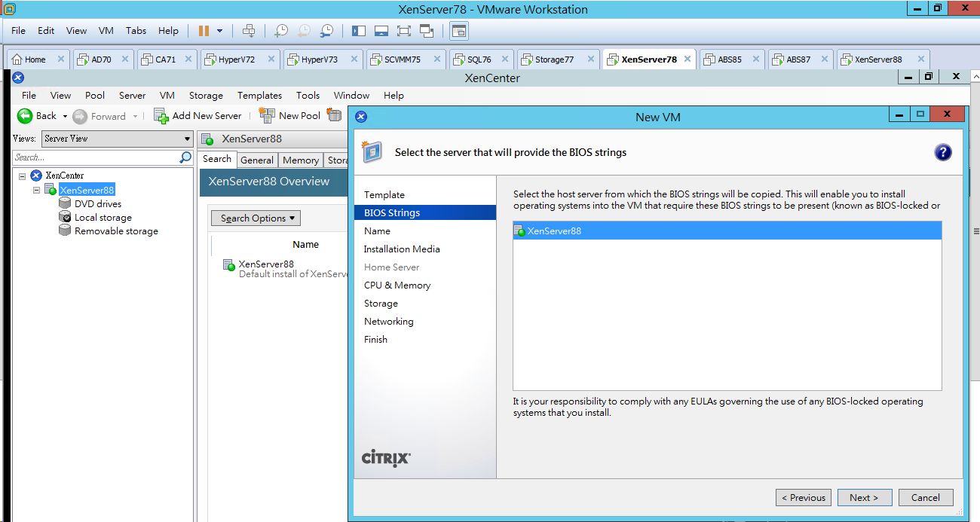This screenshot has height=522, width=980.
Task: Select XenServer88 in the BIOS host list
Action: pos(727,230)
